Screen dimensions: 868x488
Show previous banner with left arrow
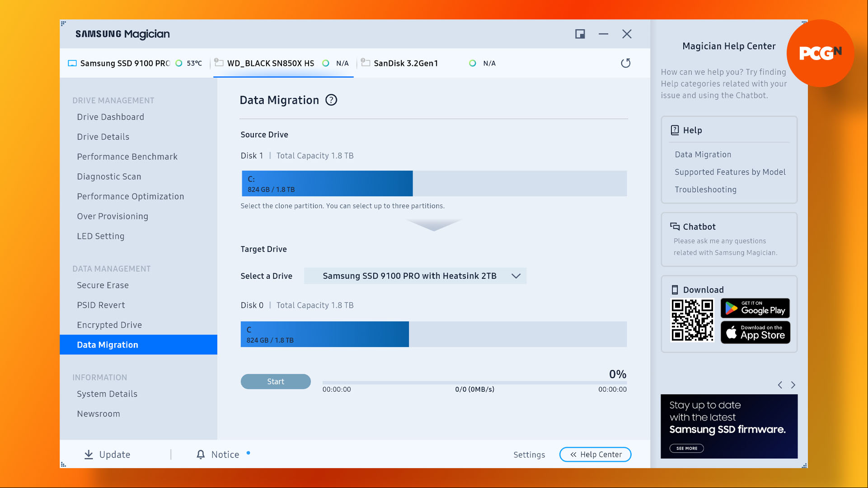click(780, 385)
